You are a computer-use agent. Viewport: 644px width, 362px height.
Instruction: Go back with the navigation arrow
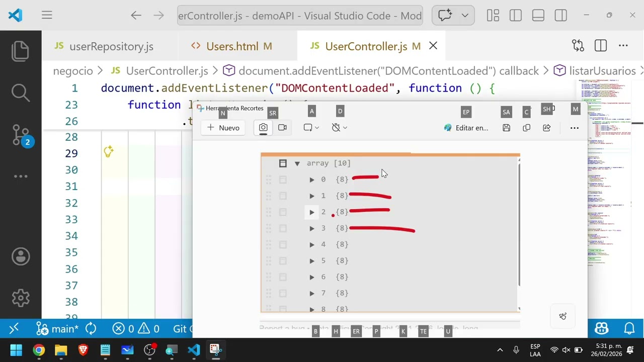(136, 15)
